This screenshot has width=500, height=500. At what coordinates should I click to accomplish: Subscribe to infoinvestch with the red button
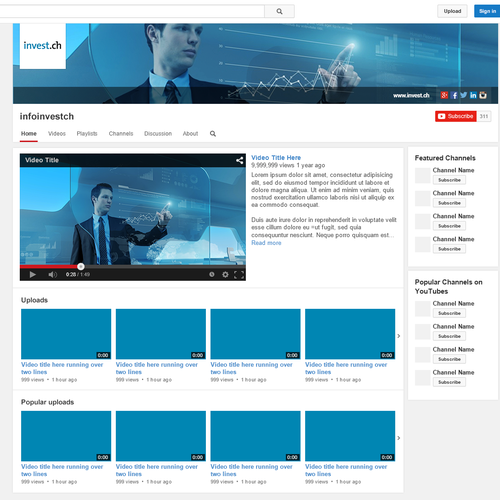456,116
